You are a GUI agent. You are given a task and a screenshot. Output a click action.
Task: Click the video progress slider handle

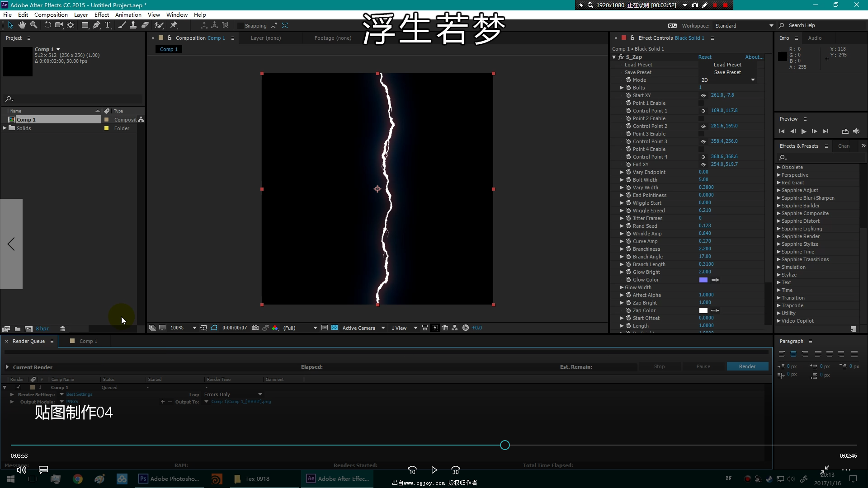click(505, 446)
